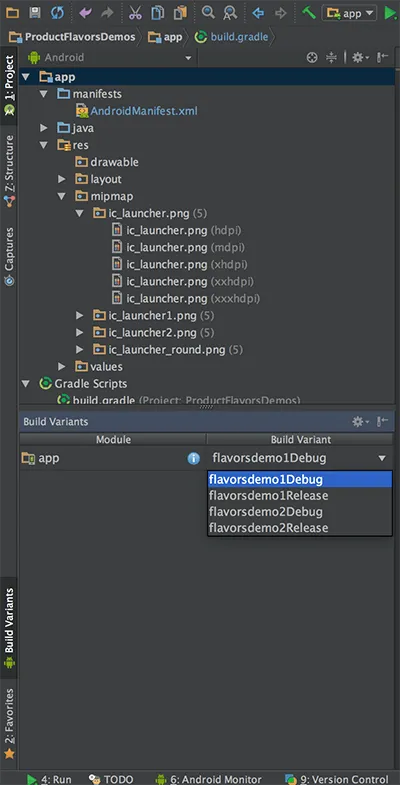The width and height of the screenshot is (400, 785).
Task: Collapse the manifests folder
Action: point(44,94)
